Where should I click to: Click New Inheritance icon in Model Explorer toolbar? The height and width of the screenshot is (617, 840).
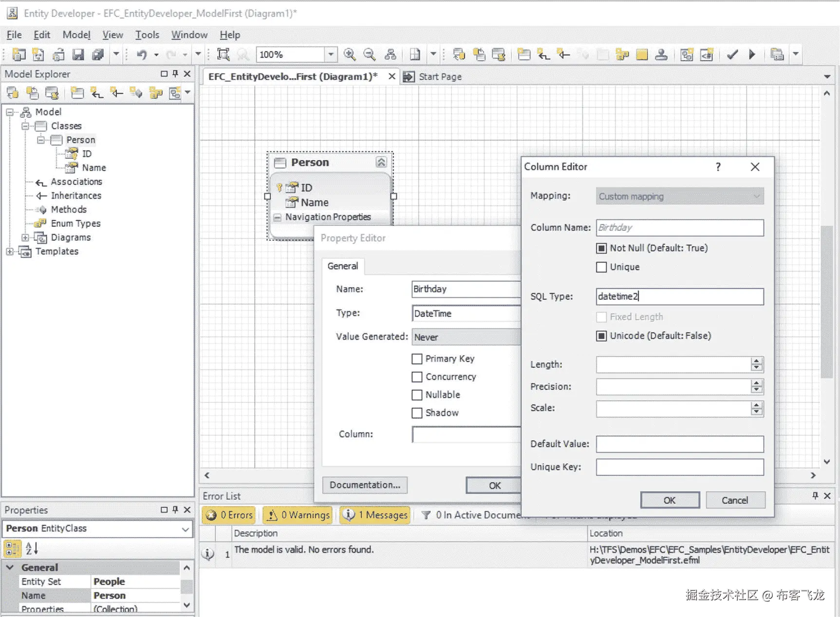point(116,93)
